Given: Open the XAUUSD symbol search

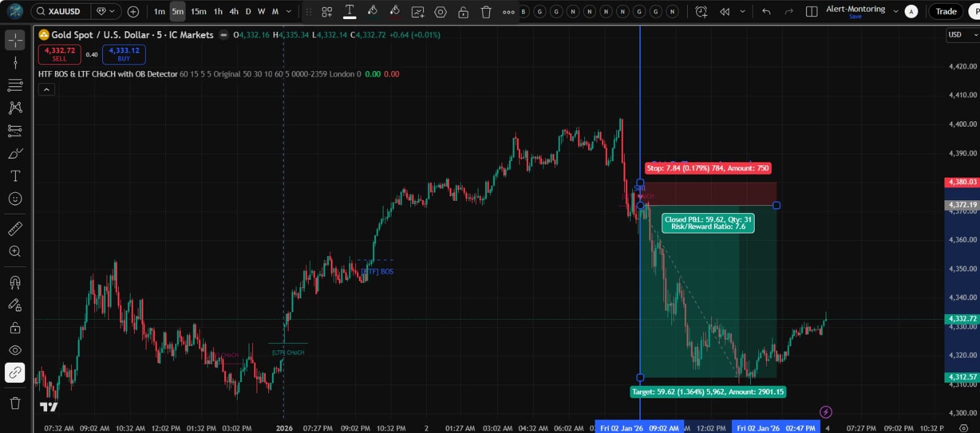Looking at the screenshot, I should pyautogui.click(x=61, y=11).
